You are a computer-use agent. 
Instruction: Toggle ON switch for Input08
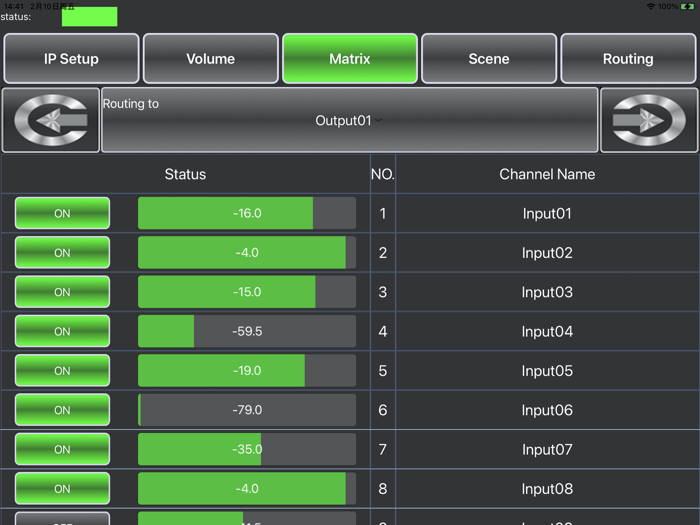click(x=62, y=488)
